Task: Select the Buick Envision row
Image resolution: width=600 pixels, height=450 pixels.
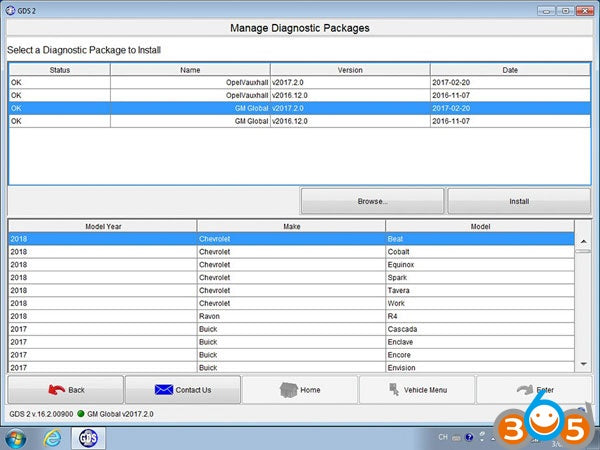Action: point(291,367)
